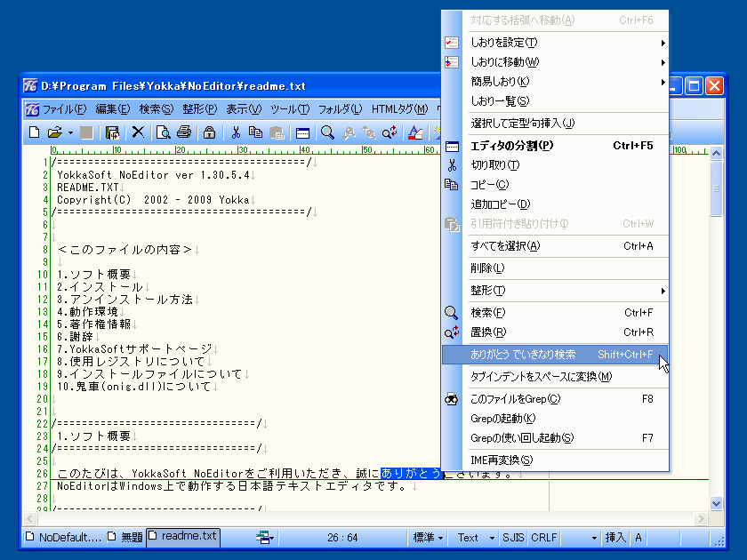Screen dimensions: 747x560
Task: Expand the 簡易しおり(K) submenu
Action: click(x=556, y=82)
